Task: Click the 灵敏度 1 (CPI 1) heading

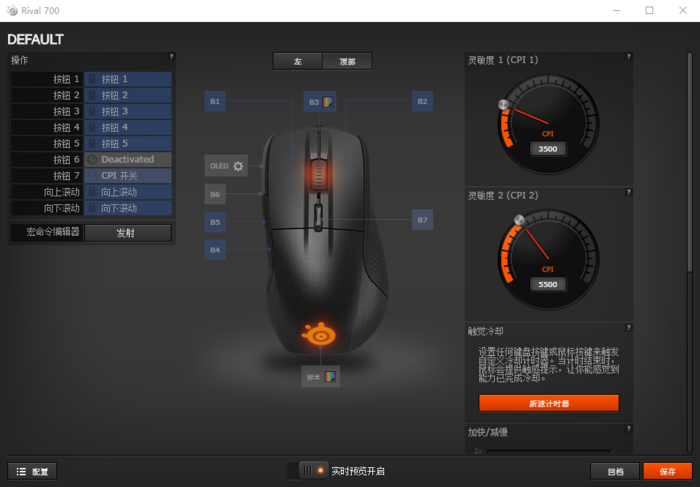Action: coord(503,60)
